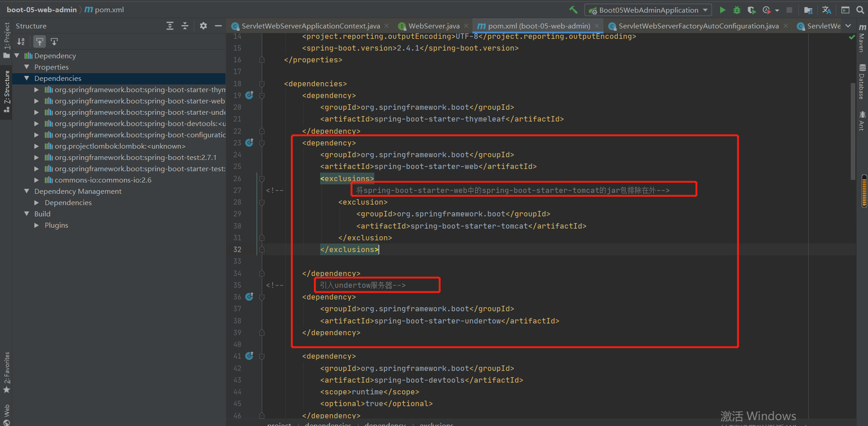The image size is (868, 426).
Task: Click the green inspection checkmark indicator
Action: pos(852,37)
